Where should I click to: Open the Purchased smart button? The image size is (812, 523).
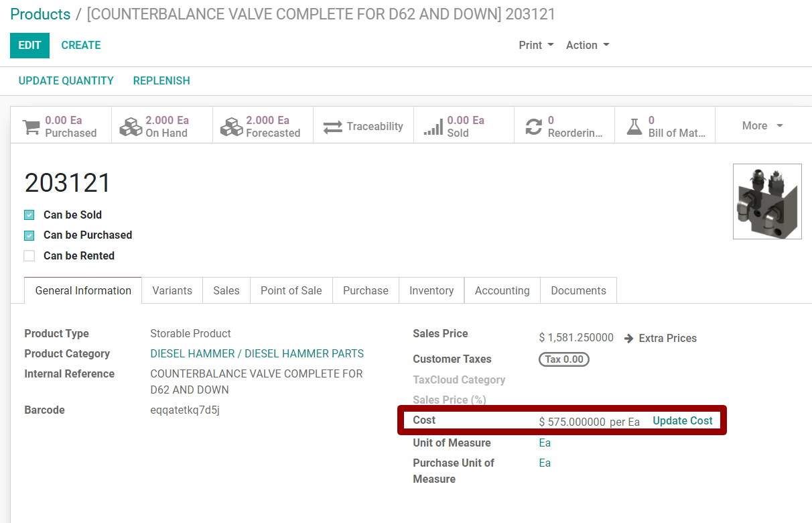[60, 125]
